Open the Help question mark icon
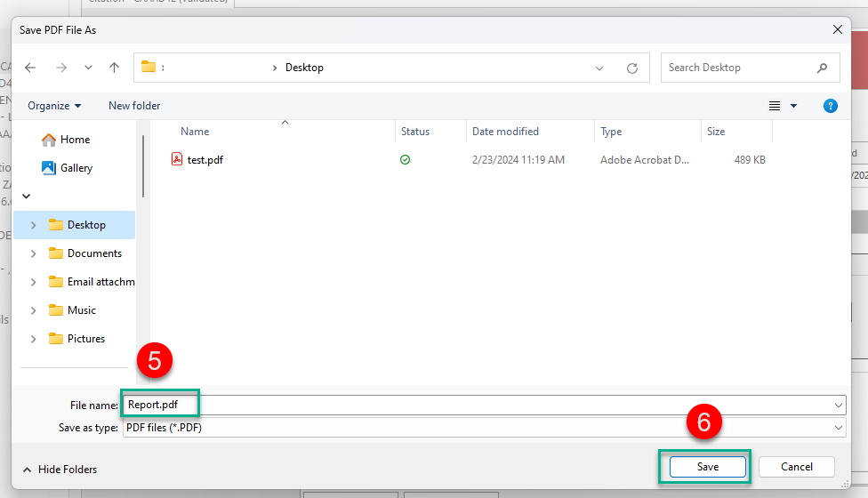The image size is (868, 498). pos(831,106)
